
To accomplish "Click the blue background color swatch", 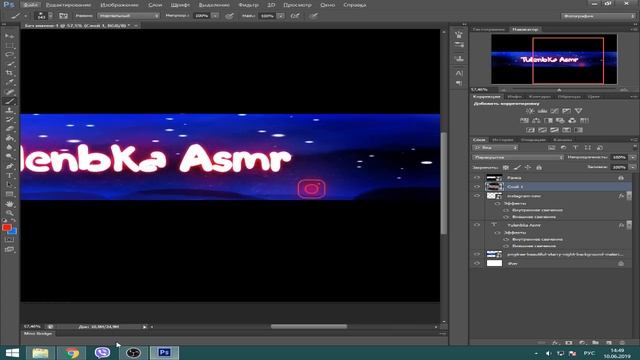I will tap(13, 232).
